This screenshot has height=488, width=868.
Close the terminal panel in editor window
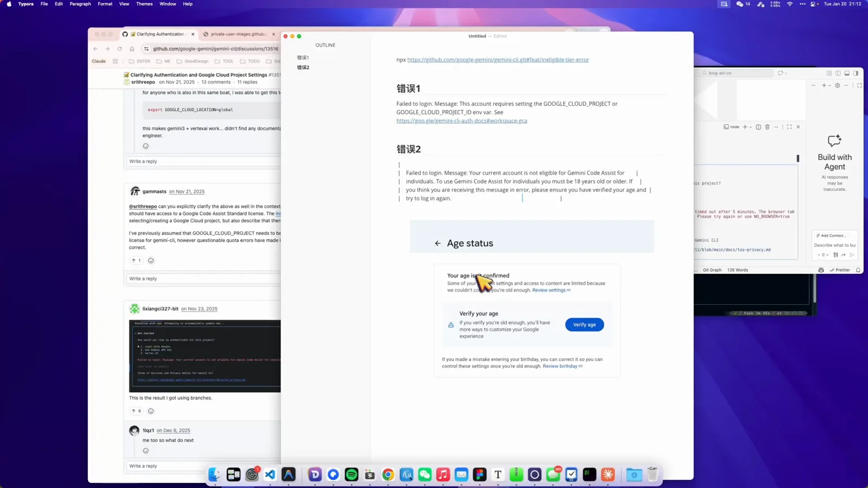click(798, 127)
